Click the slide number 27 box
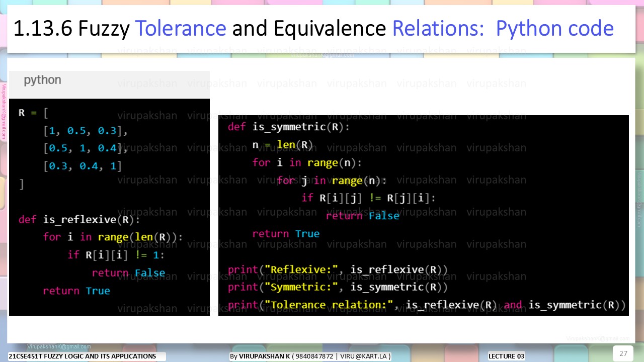Viewport: 644px width, 362px height. [x=623, y=353]
